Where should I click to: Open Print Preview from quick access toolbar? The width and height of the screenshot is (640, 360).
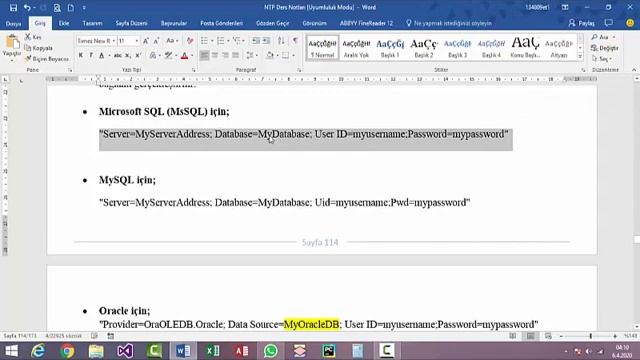coord(57,7)
